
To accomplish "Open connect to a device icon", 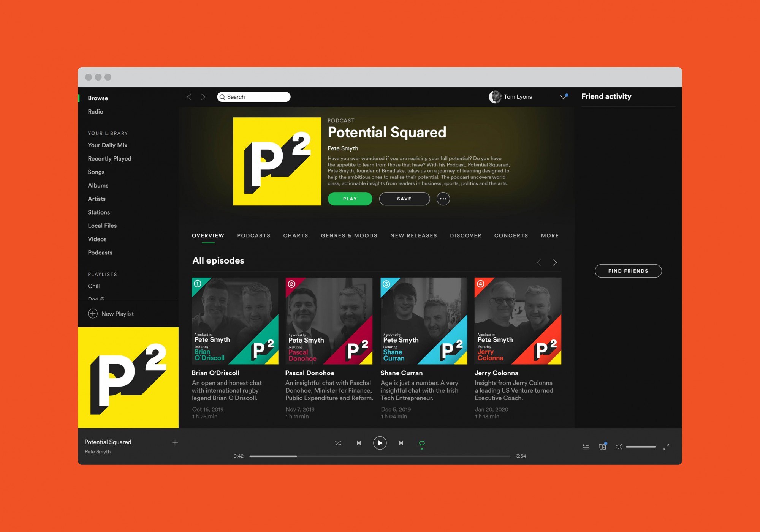I will (x=603, y=447).
